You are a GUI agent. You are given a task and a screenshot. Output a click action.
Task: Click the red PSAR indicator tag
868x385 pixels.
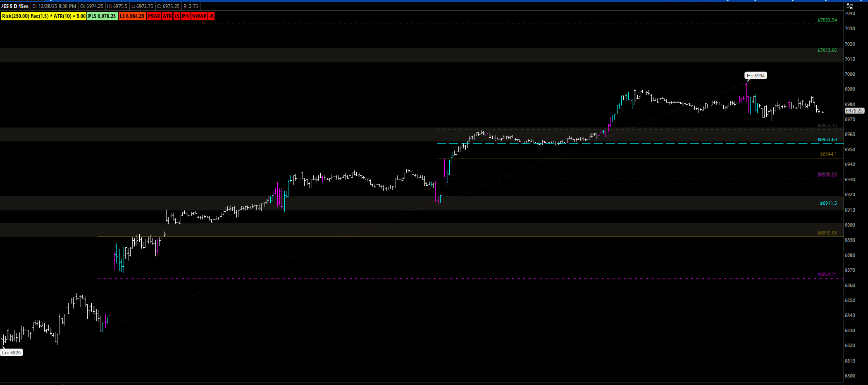pos(154,16)
